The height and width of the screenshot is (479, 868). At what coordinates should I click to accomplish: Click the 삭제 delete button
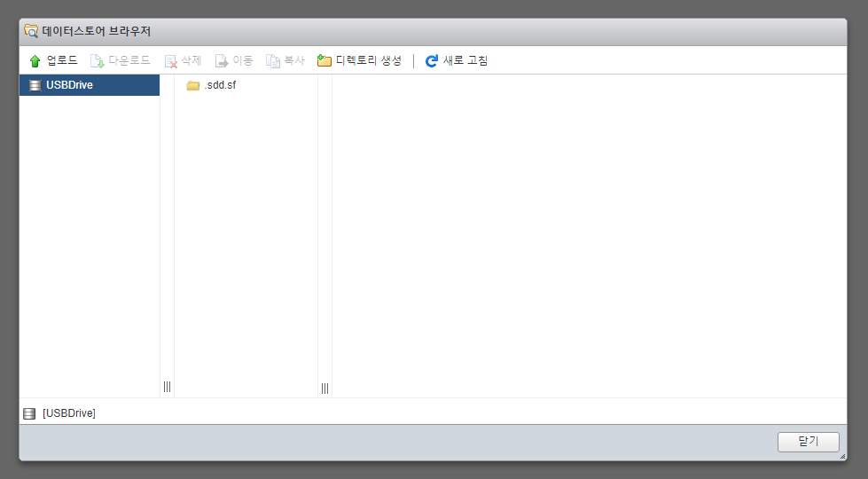coord(184,60)
